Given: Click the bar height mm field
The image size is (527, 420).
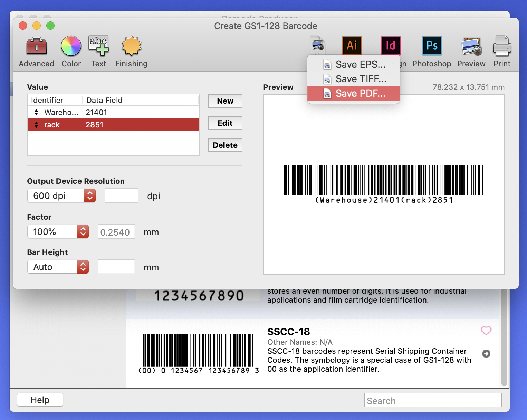Looking at the screenshot, I should click(116, 267).
